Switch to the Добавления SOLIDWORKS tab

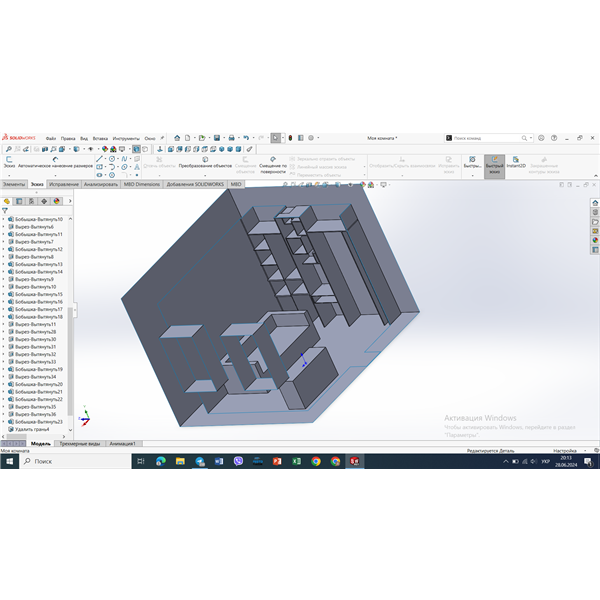pyautogui.click(x=195, y=184)
